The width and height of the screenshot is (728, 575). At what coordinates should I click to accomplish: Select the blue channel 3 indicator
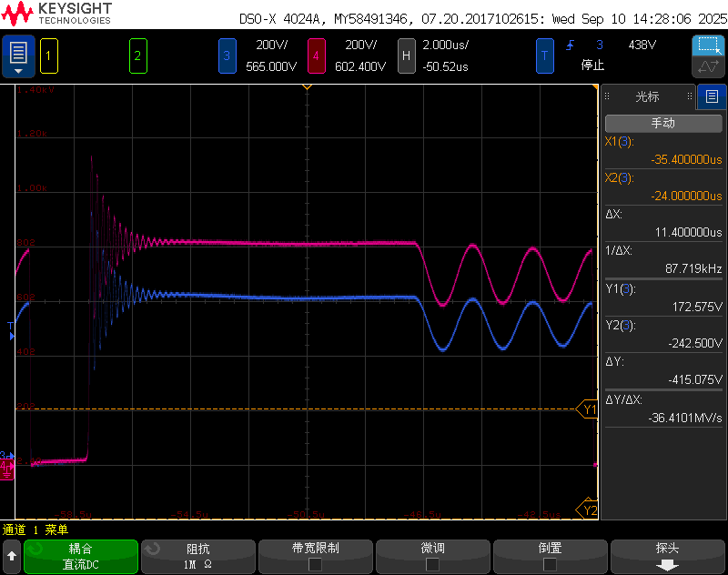click(x=227, y=55)
